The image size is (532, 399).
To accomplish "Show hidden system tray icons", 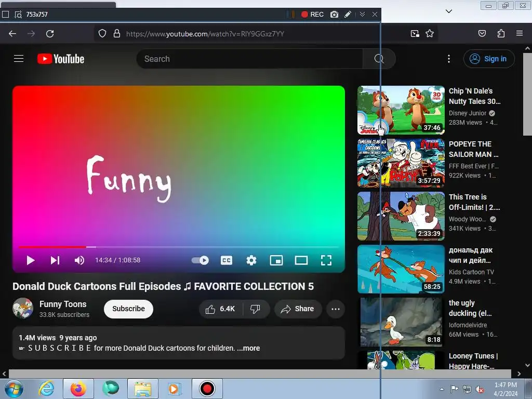I will [442, 389].
